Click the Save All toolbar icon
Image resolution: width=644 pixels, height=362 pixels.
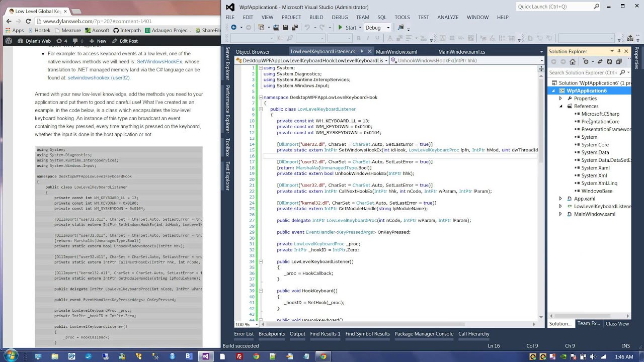point(295,28)
